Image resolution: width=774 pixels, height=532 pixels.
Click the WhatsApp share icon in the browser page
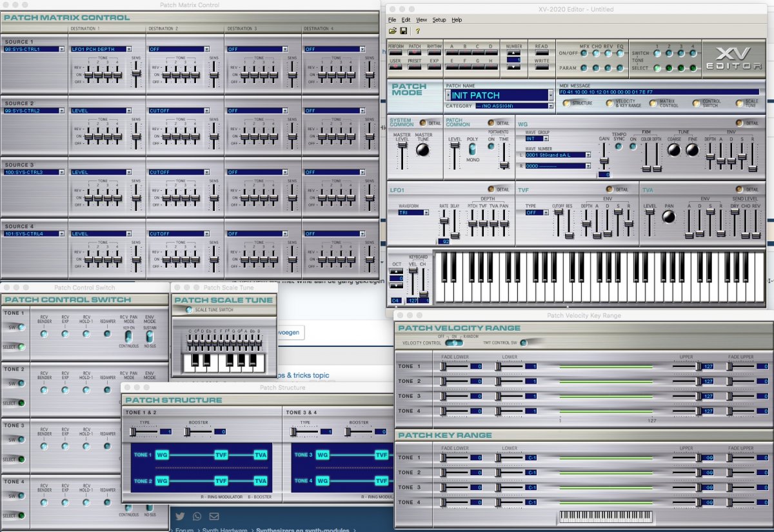click(x=197, y=516)
